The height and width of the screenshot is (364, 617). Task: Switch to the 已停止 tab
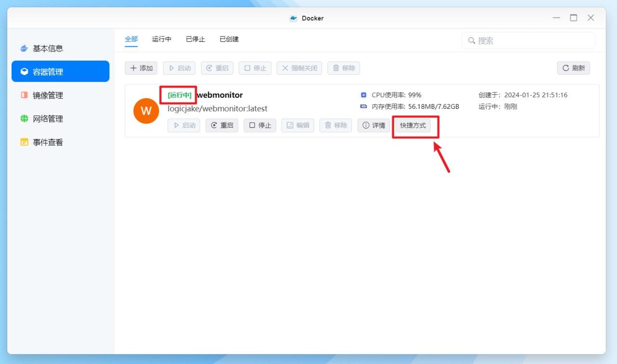point(195,39)
